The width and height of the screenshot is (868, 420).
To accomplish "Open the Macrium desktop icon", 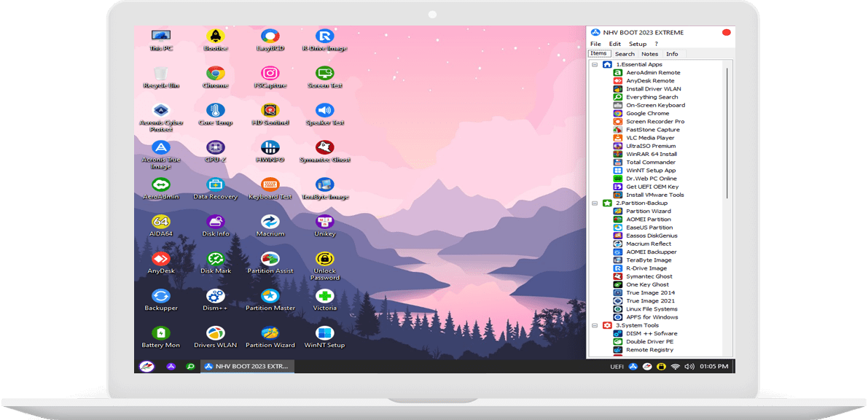I will point(270,225).
